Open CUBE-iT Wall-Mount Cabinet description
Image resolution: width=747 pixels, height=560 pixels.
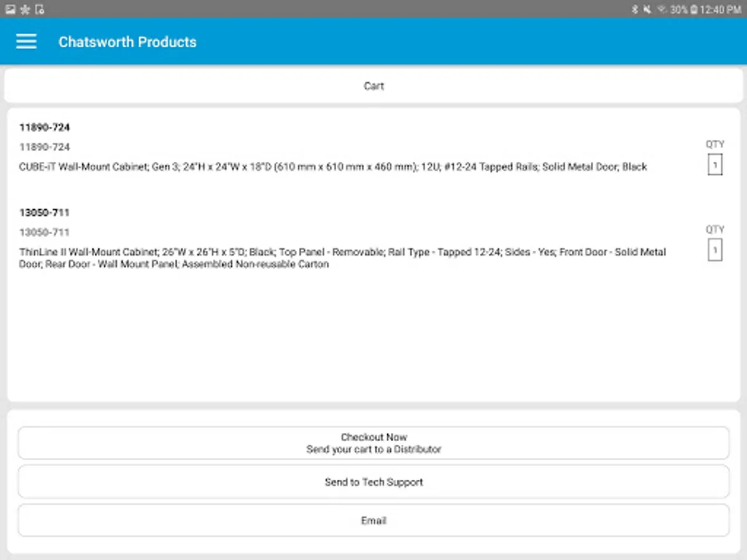pos(333,167)
